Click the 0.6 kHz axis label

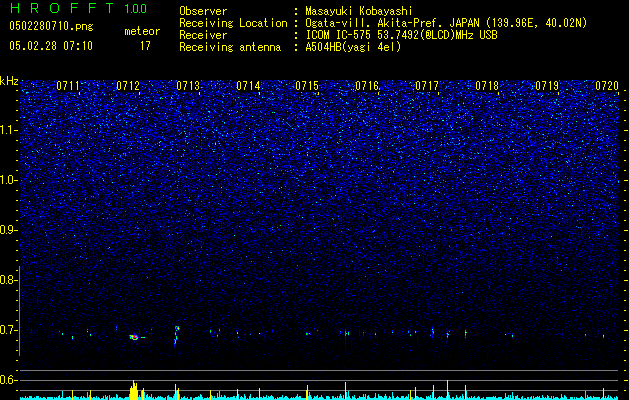9,380
